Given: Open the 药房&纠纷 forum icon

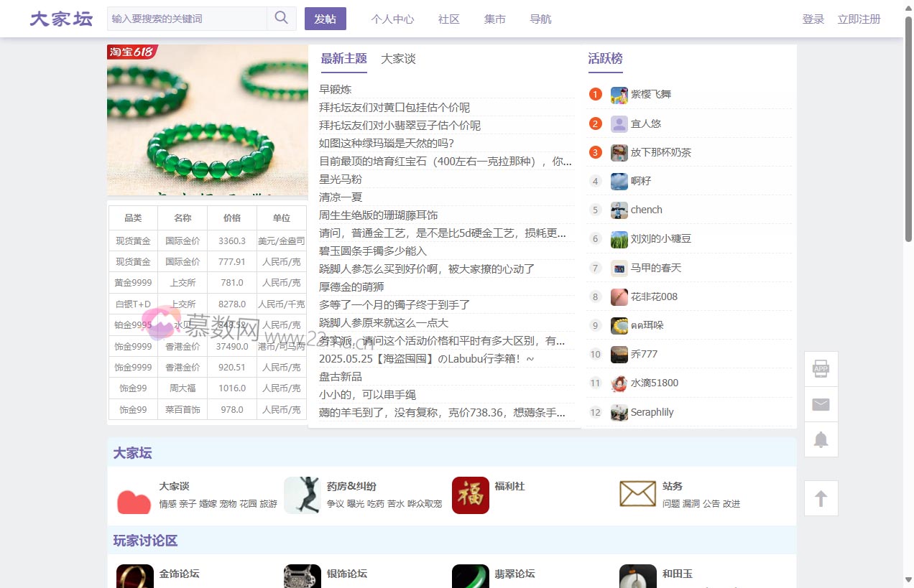Looking at the screenshot, I should coord(302,495).
